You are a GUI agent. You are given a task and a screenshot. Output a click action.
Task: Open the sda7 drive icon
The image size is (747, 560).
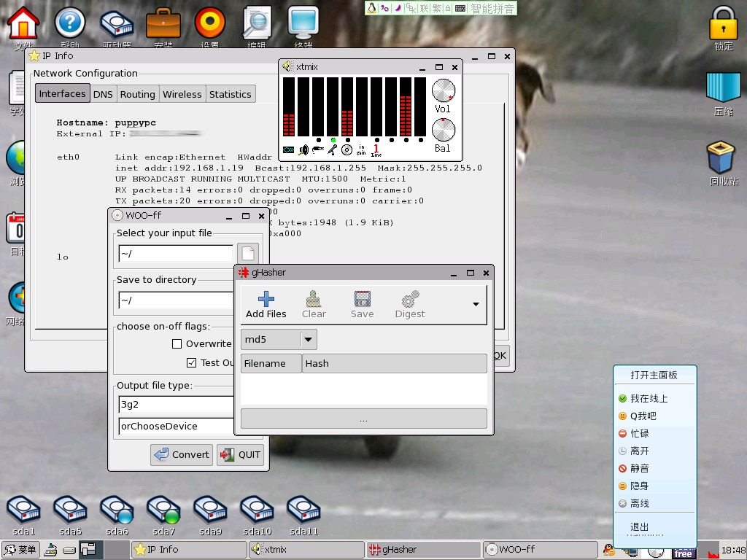(163, 510)
